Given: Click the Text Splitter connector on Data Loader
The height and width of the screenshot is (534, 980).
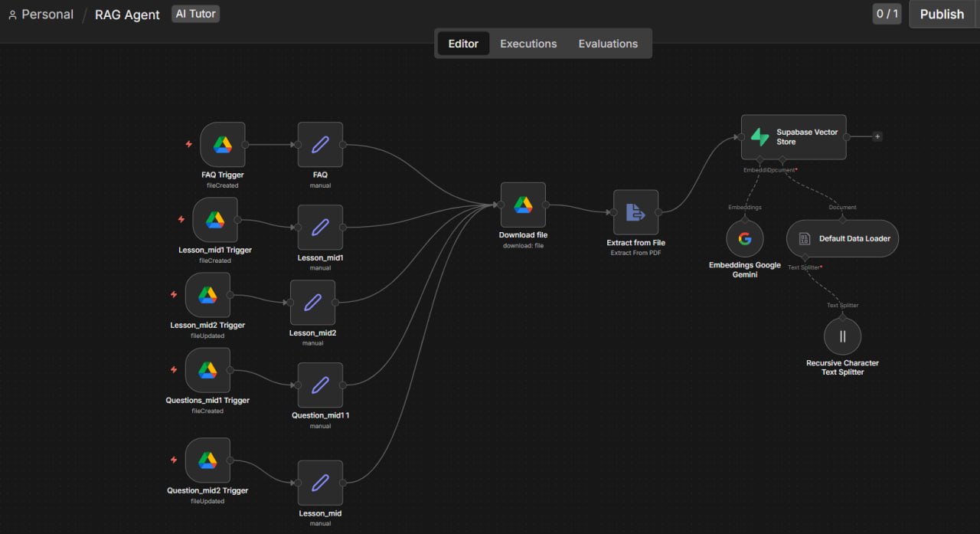Looking at the screenshot, I should tap(805, 258).
